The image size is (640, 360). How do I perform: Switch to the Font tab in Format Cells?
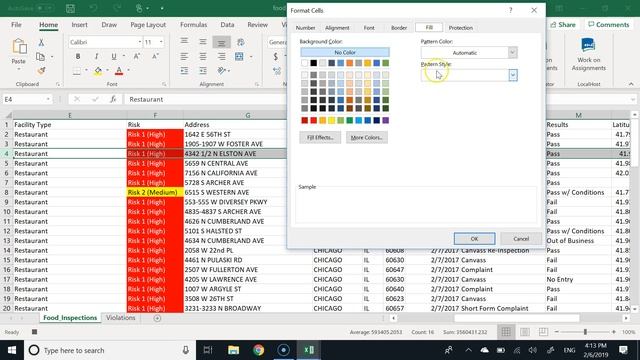coord(369,28)
